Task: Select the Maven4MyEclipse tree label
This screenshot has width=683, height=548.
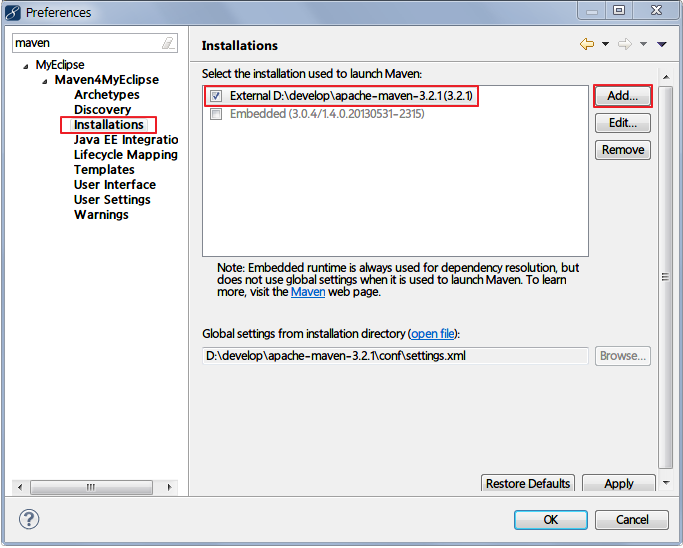Action: click(x=107, y=80)
